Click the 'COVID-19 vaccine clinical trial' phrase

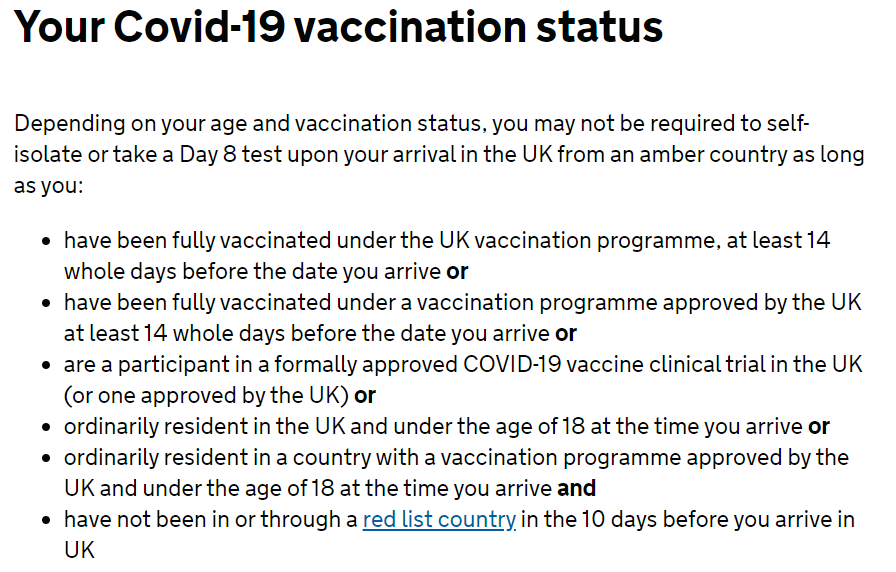click(582, 365)
